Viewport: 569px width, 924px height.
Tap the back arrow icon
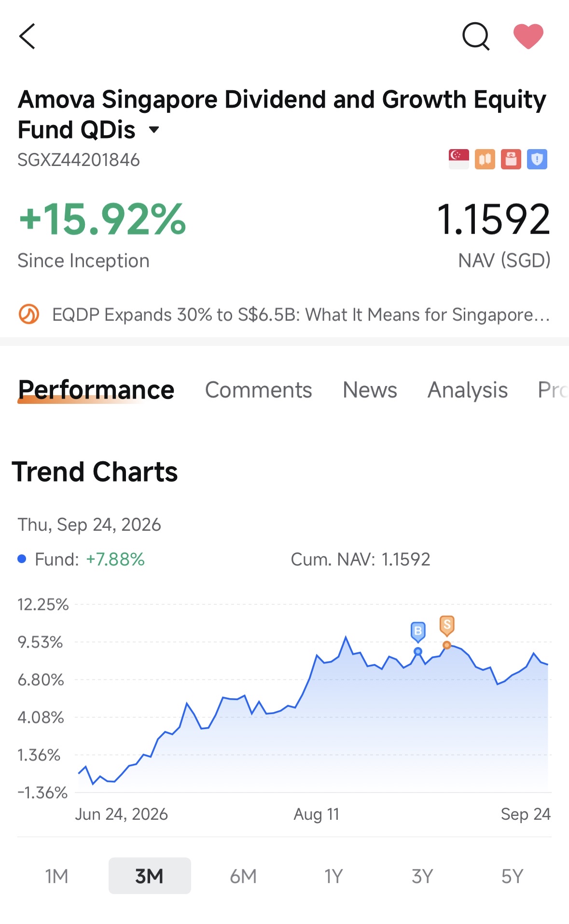28,36
